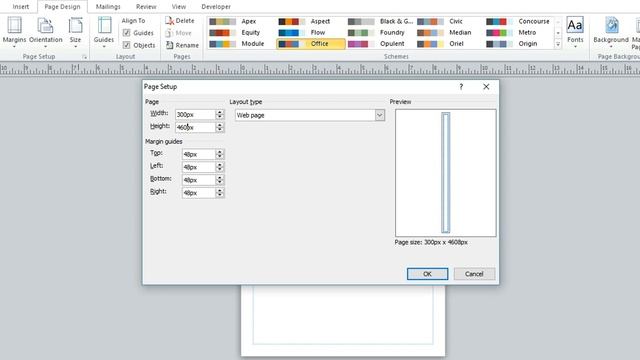This screenshot has width=640, height=360.
Task: Apply the Median color scheme
Action: click(x=444, y=32)
